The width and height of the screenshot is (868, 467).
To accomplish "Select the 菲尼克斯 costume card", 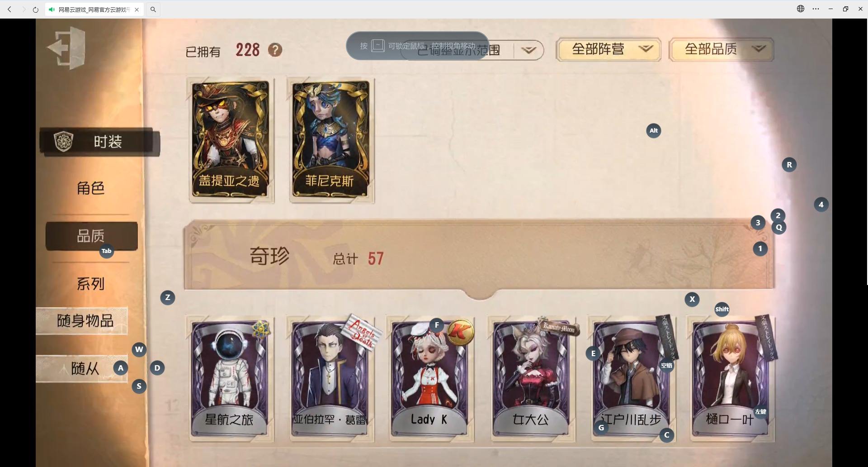I will coord(331,139).
